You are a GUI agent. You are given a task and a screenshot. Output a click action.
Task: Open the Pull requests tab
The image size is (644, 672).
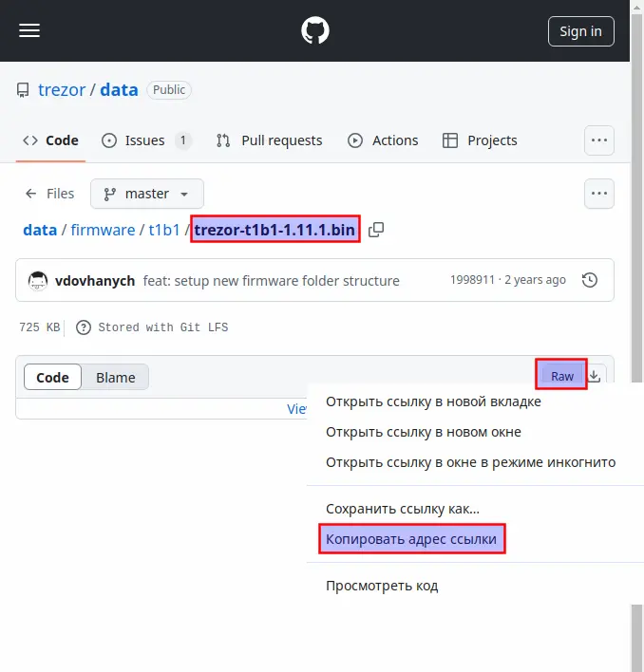[269, 140]
